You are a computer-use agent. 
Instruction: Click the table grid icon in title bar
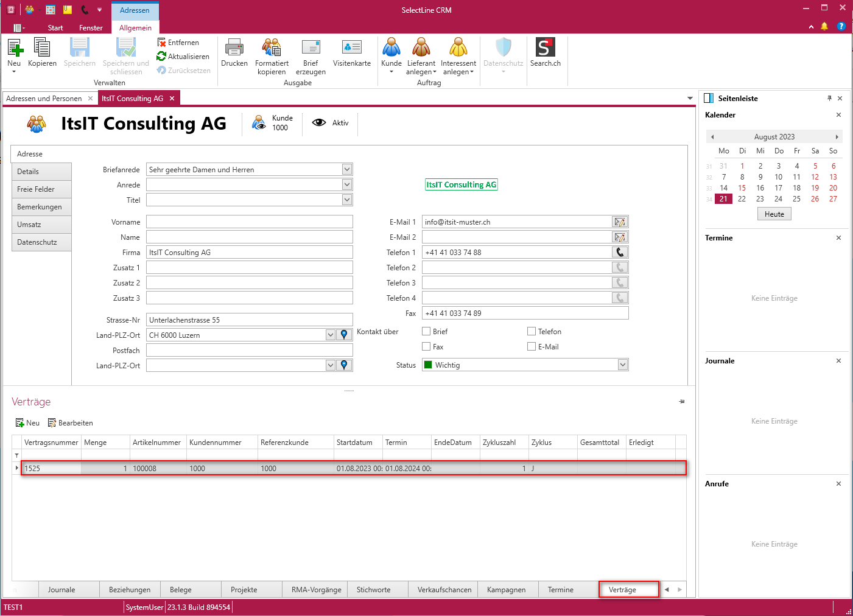pos(51,10)
